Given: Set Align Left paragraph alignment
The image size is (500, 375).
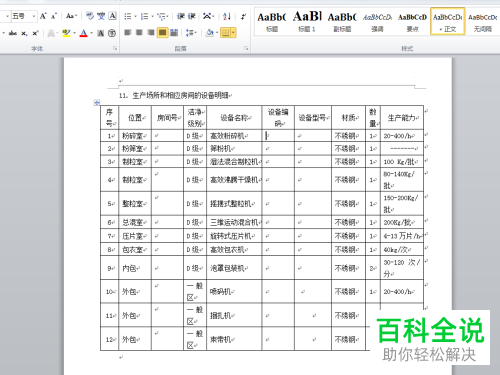Looking at the screenshot, I should (128, 33).
